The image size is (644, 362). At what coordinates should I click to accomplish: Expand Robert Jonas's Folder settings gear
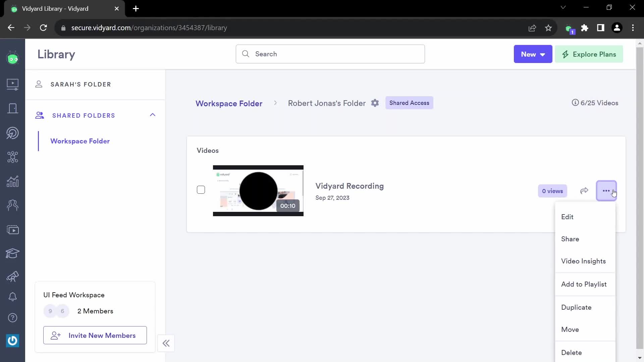coord(375,103)
